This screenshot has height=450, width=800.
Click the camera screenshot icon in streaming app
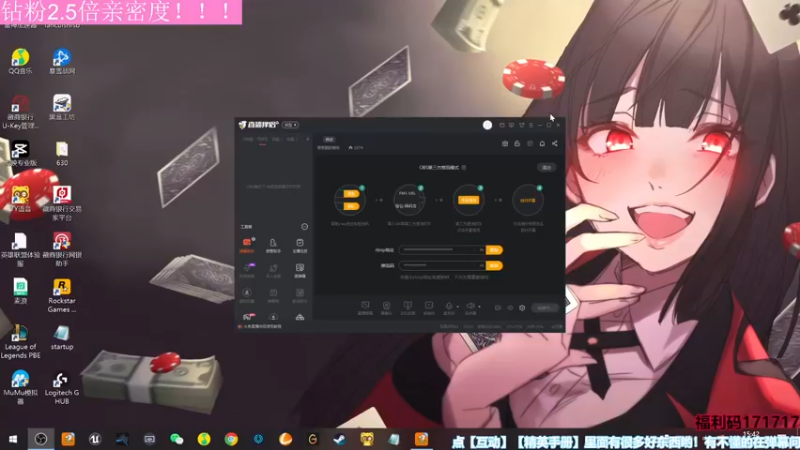(x=505, y=144)
